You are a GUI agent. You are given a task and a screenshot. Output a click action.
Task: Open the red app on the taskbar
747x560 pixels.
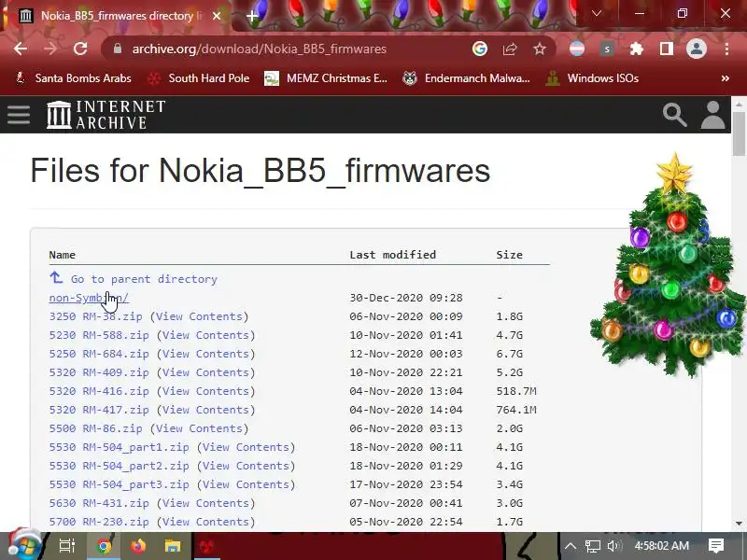[206, 546]
